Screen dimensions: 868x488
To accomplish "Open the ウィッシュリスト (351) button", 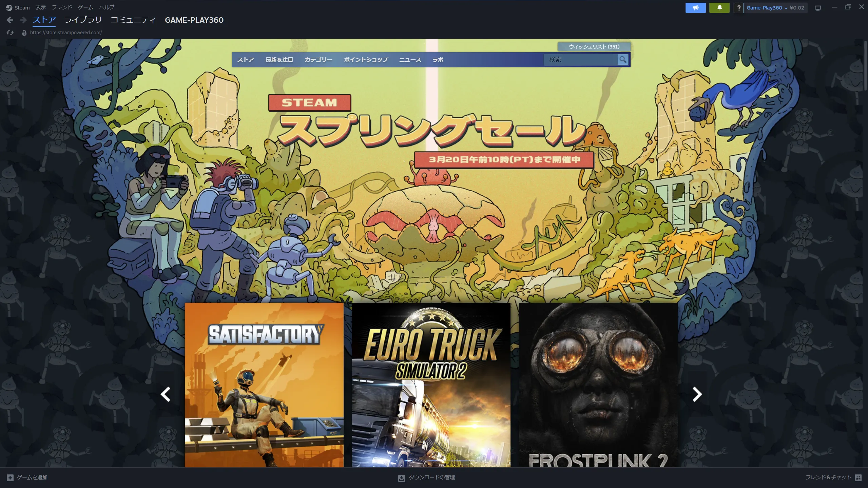I will [x=594, y=46].
